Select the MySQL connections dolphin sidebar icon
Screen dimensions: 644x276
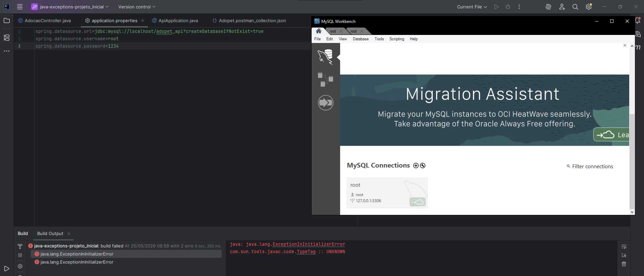click(x=325, y=57)
